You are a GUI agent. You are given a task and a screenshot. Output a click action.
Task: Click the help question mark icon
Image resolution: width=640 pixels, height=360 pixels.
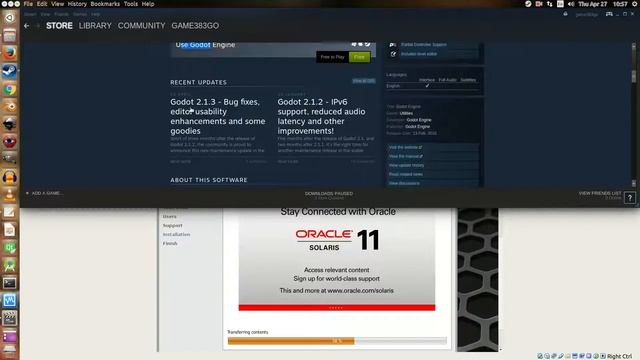pos(630,198)
